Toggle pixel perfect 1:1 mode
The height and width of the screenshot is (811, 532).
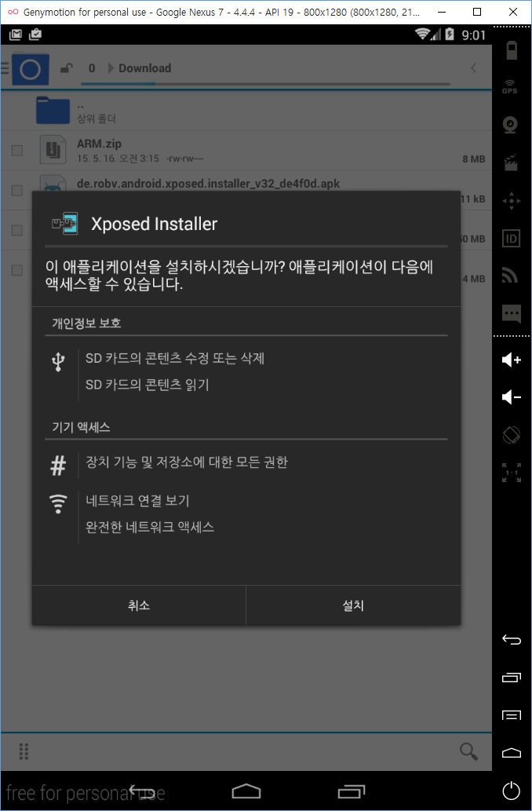511,473
